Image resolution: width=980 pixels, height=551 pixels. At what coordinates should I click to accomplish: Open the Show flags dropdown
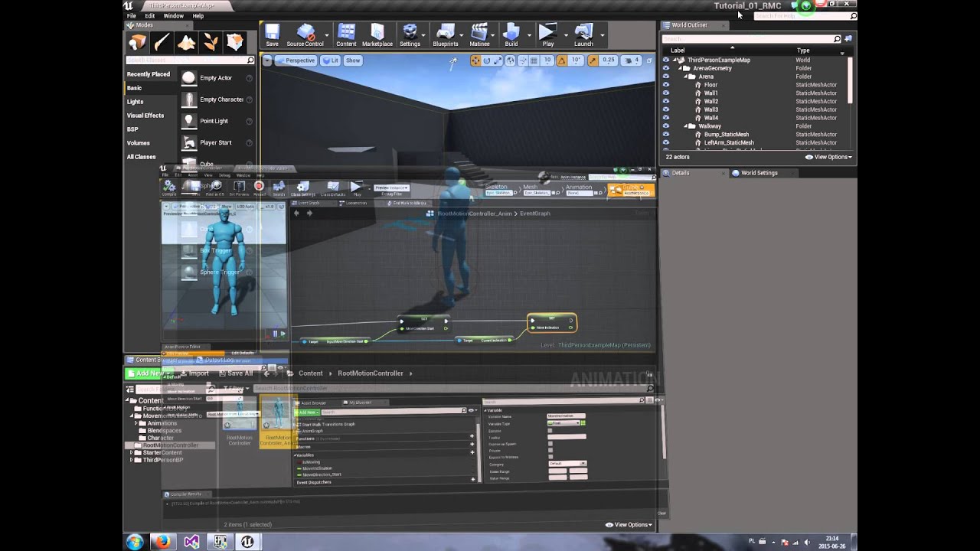click(352, 60)
